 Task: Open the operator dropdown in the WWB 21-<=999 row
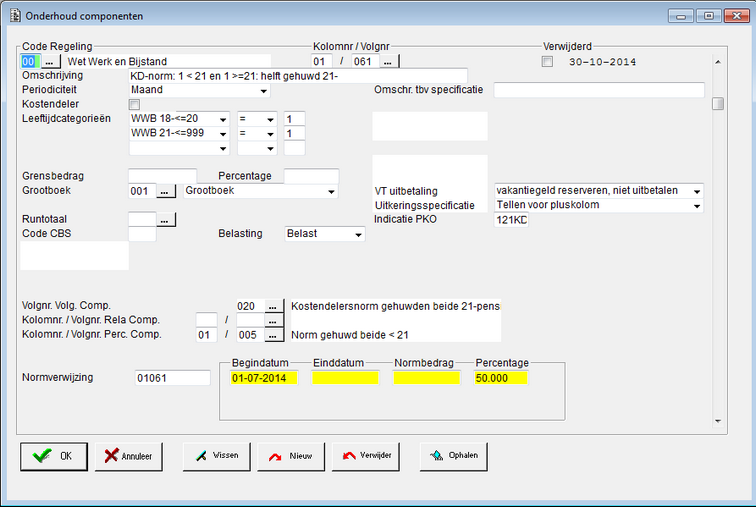coord(270,133)
